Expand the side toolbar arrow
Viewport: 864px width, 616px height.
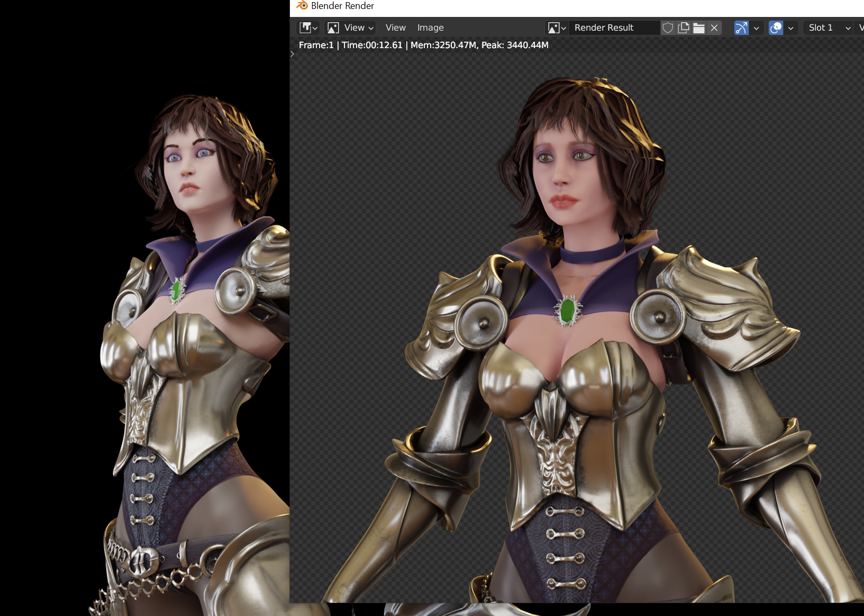(292, 54)
